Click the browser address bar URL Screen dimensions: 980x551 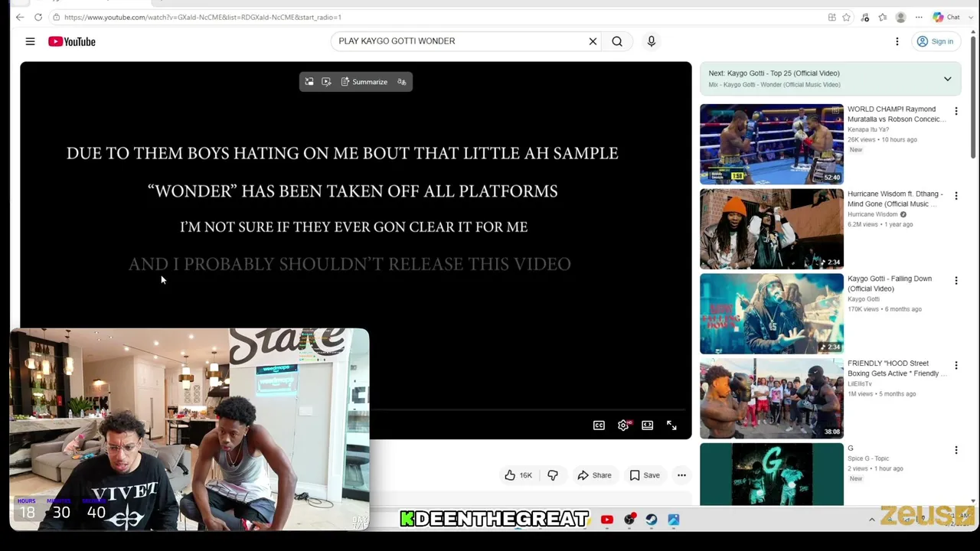coord(203,17)
